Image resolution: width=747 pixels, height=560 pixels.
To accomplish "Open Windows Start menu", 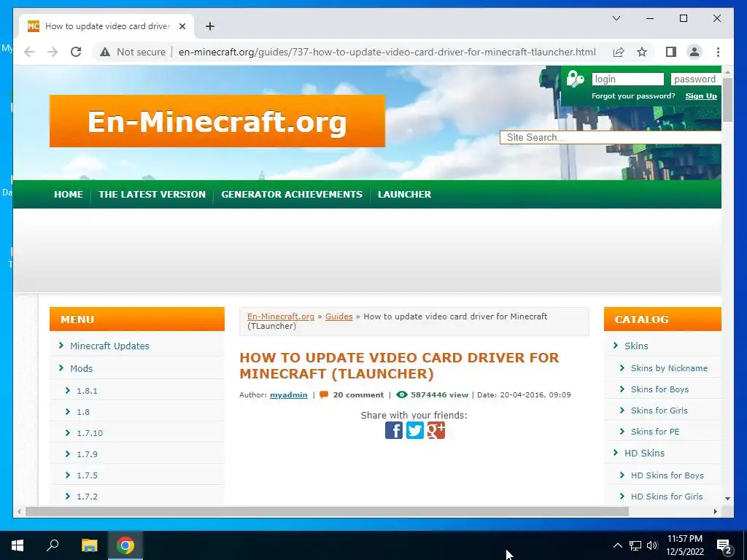I will coord(18,545).
